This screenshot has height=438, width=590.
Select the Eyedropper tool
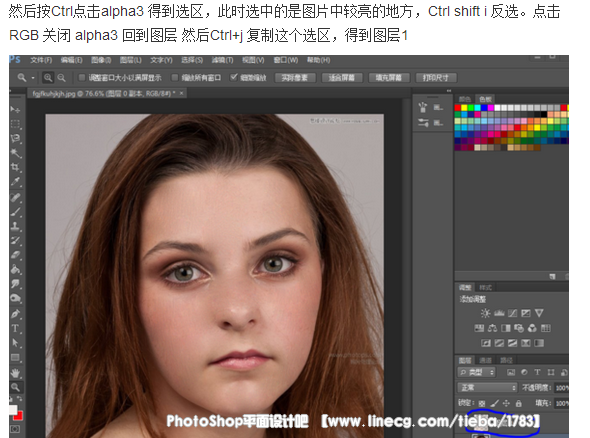pyautogui.click(x=15, y=182)
